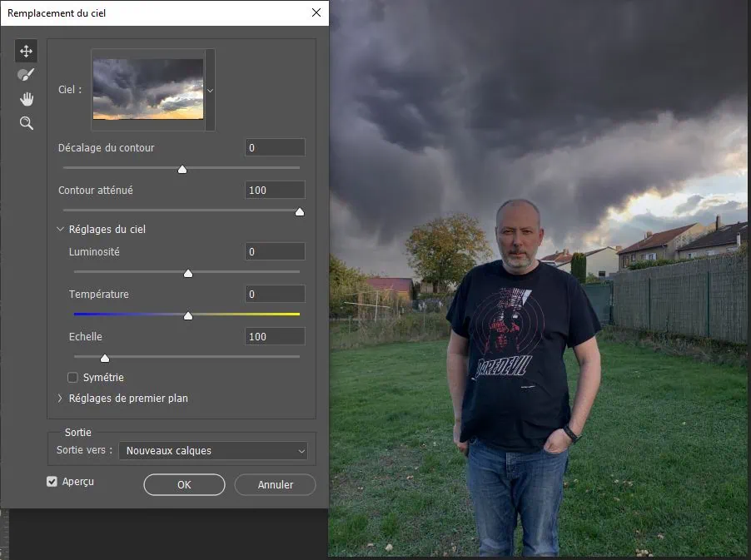Close the Remplacement du ciel dialog
This screenshot has width=751, height=560.
316,12
